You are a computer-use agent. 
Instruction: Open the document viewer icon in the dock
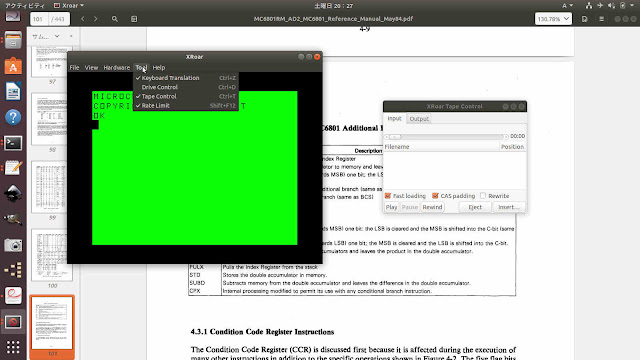[x=13, y=296]
